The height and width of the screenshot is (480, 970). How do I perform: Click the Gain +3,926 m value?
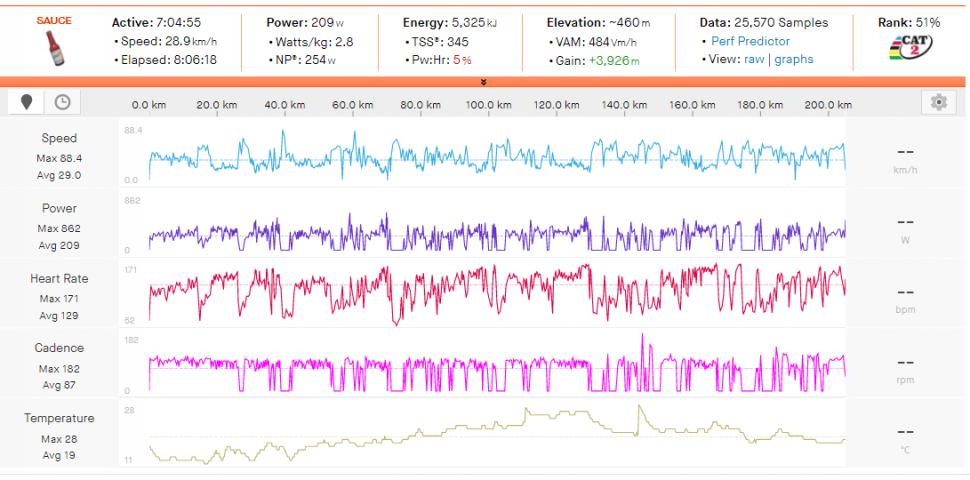click(x=598, y=60)
